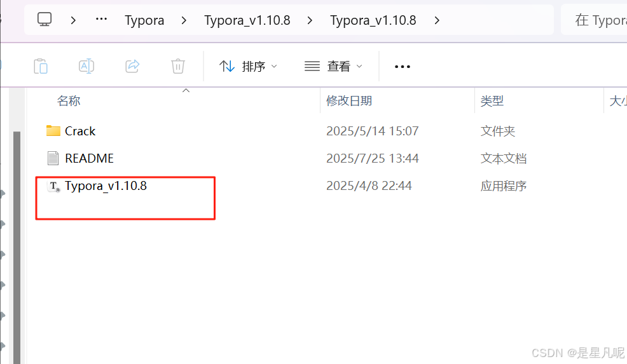Sort by the 类型 column header
This screenshot has height=364, width=627.
click(x=492, y=101)
